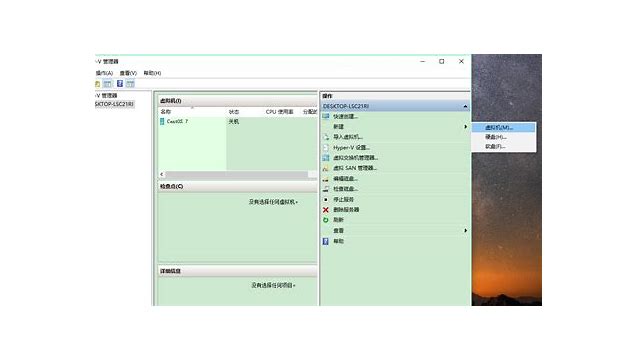Choose 虚拟机(M)... in the submenu
638x360 pixels.
coord(503,127)
